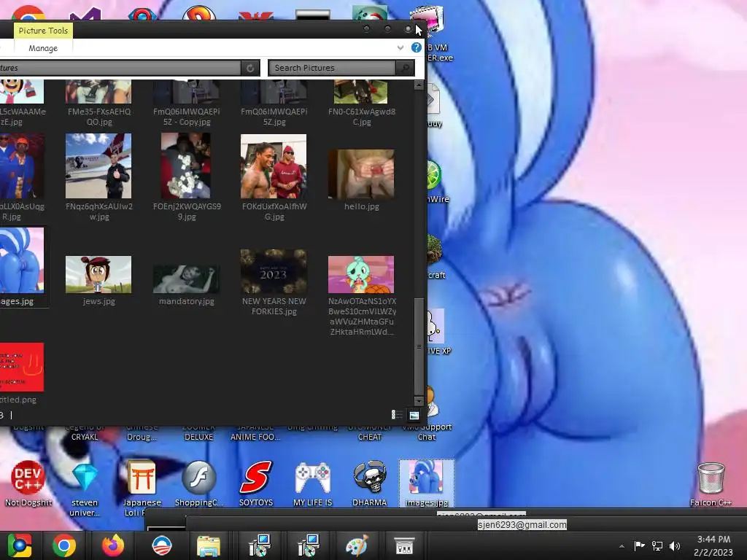Image resolution: width=747 pixels, height=560 pixels.
Task: Select the FOEnj2KWQAYGS99.jpg thumbnail
Action: pos(186,166)
